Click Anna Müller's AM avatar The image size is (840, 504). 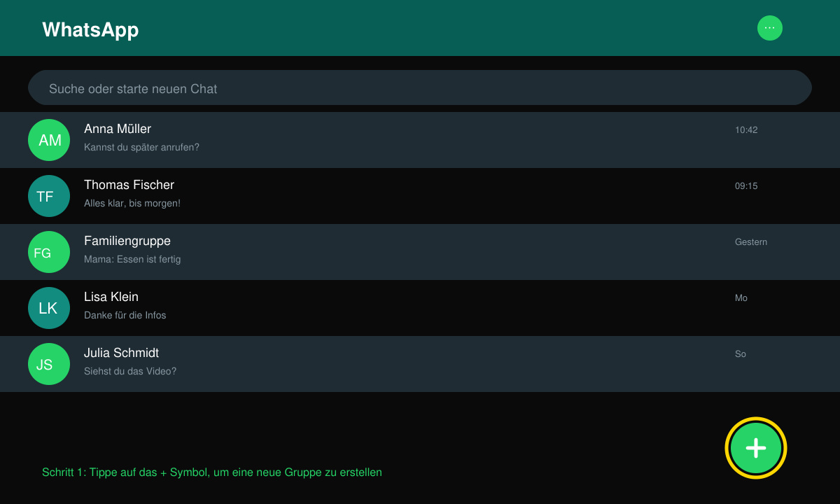pos(49,140)
